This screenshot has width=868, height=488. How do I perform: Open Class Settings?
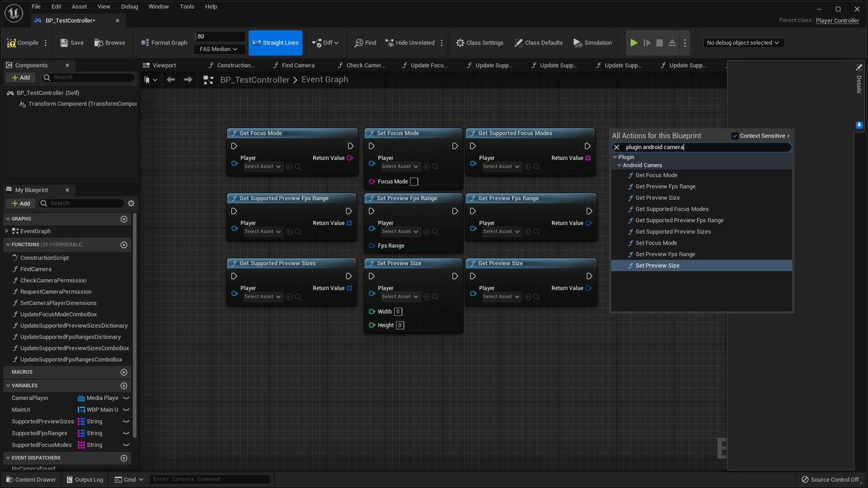479,43
